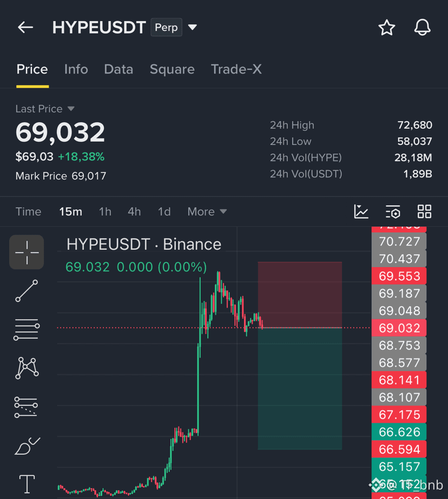Select the 15m chart interval
448x499 pixels.
pos(71,211)
